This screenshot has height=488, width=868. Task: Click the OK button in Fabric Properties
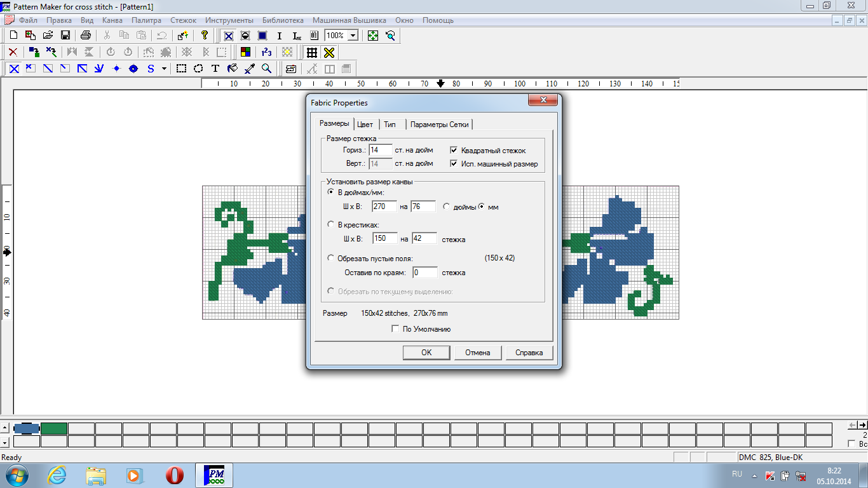(x=426, y=353)
